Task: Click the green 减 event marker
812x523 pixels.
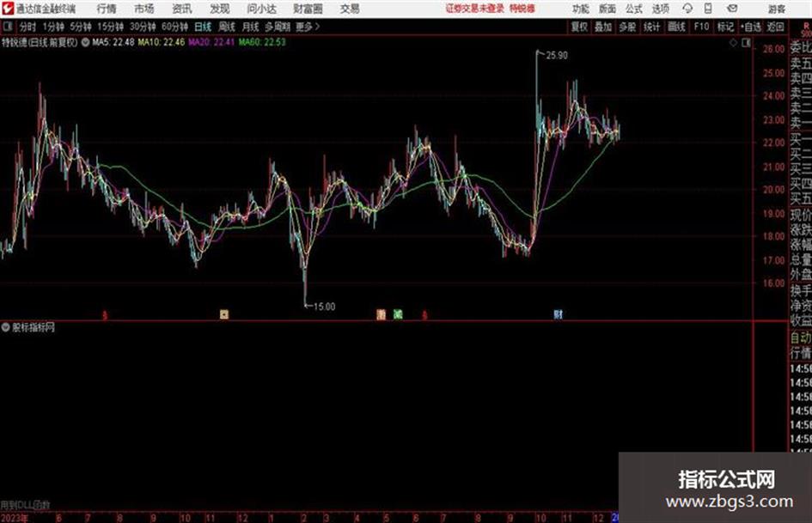Action: tap(397, 314)
